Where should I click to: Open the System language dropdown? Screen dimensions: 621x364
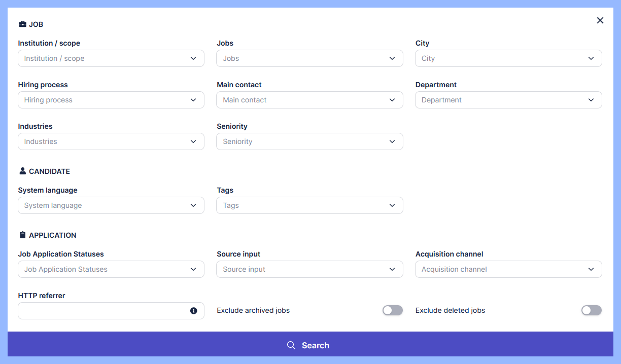click(x=111, y=205)
